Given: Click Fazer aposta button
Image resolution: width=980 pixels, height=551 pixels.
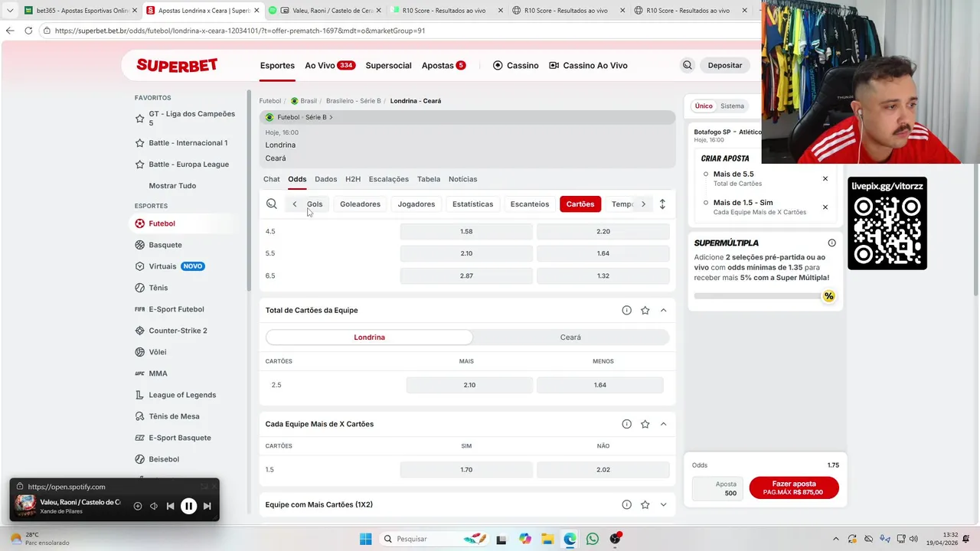Looking at the screenshot, I should (794, 487).
